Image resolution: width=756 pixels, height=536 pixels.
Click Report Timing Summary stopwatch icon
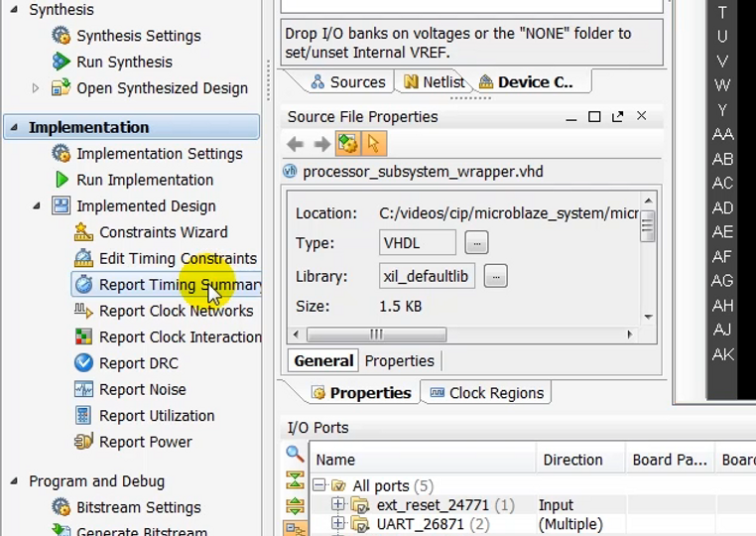(x=83, y=284)
